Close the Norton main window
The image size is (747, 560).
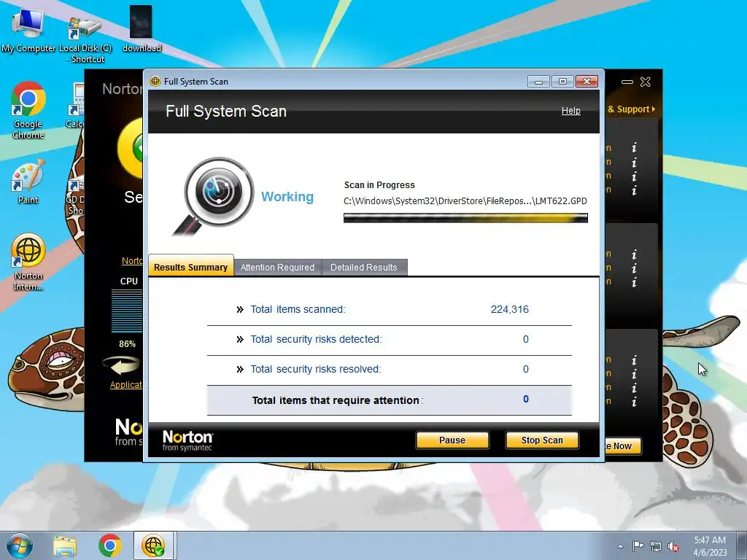coord(645,82)
